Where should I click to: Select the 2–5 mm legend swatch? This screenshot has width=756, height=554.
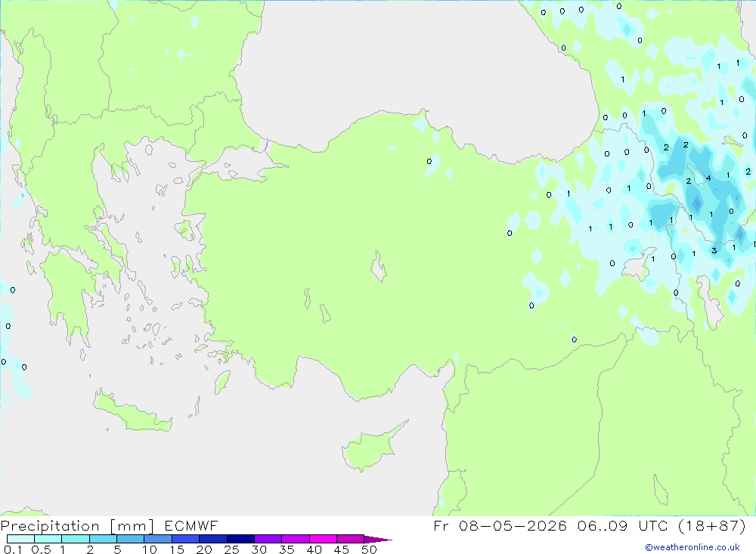click(103, 539)
